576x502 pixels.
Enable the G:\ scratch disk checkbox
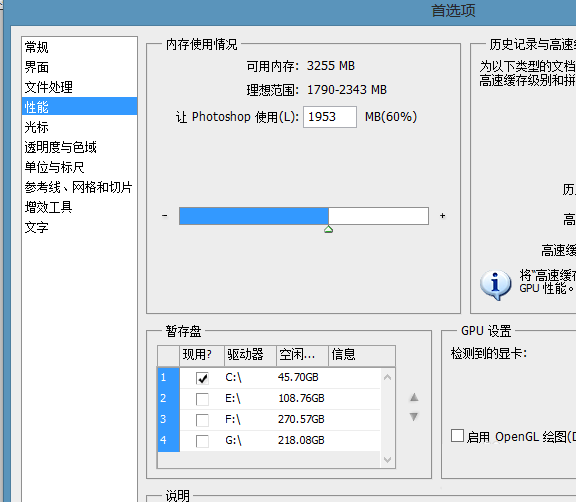(x=202, y=441)
